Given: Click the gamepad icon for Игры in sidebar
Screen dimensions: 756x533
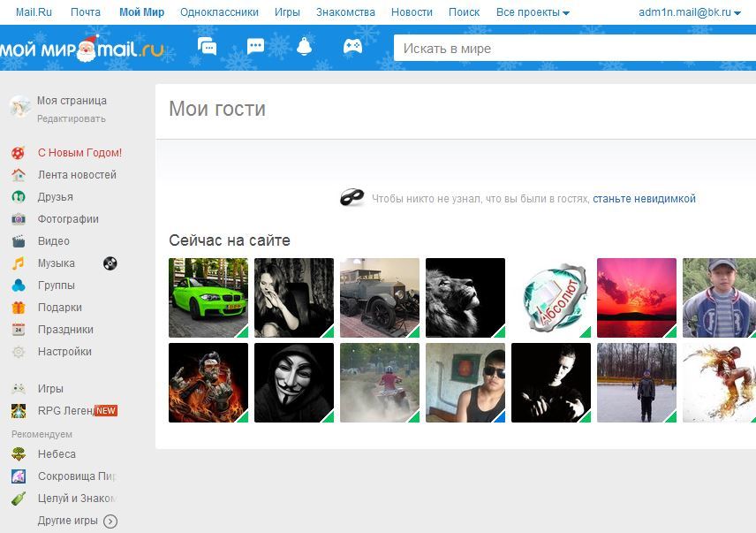Looking at the screenshot, I should (19, 388).
